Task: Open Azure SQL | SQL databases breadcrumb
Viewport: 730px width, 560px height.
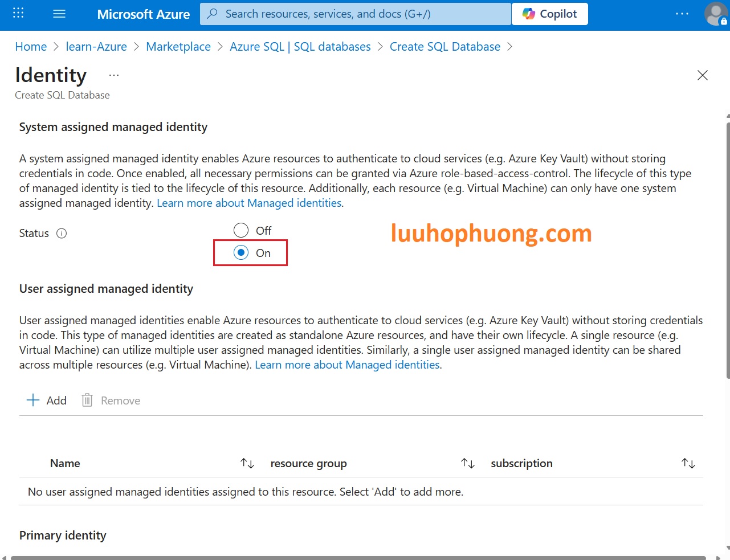Action: point(300,47)
